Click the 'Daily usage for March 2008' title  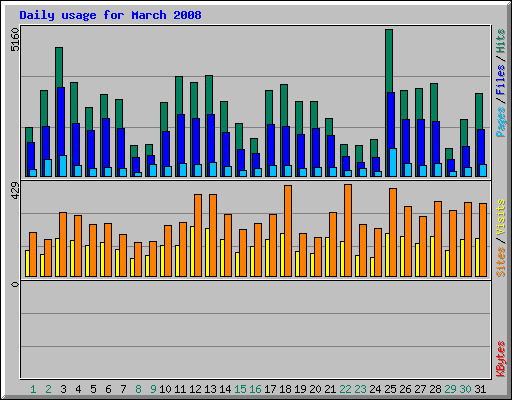110,15
